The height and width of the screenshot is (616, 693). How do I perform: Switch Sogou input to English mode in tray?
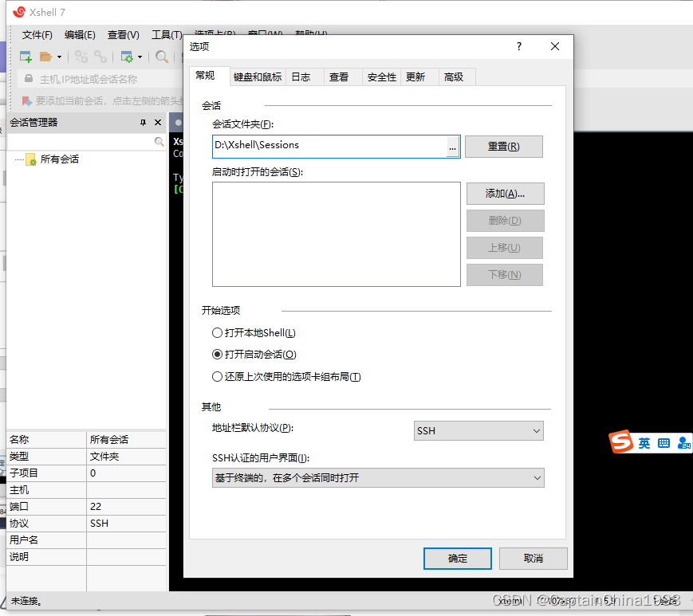point(643,442)
